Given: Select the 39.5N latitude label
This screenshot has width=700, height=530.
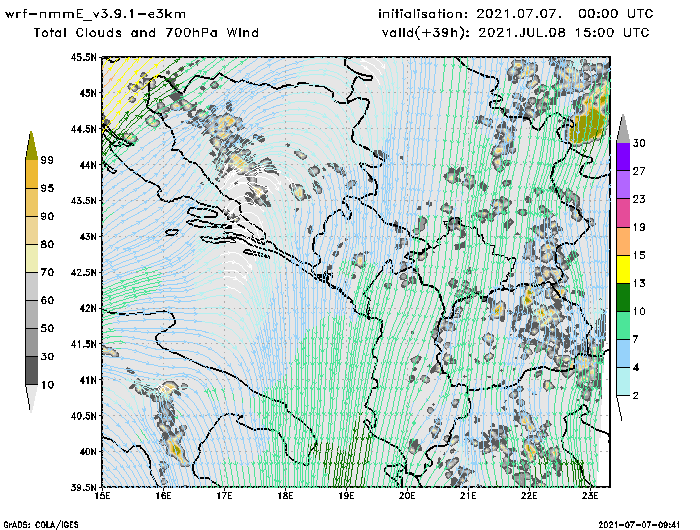Looking at the screenshot, I should [83, 487].
